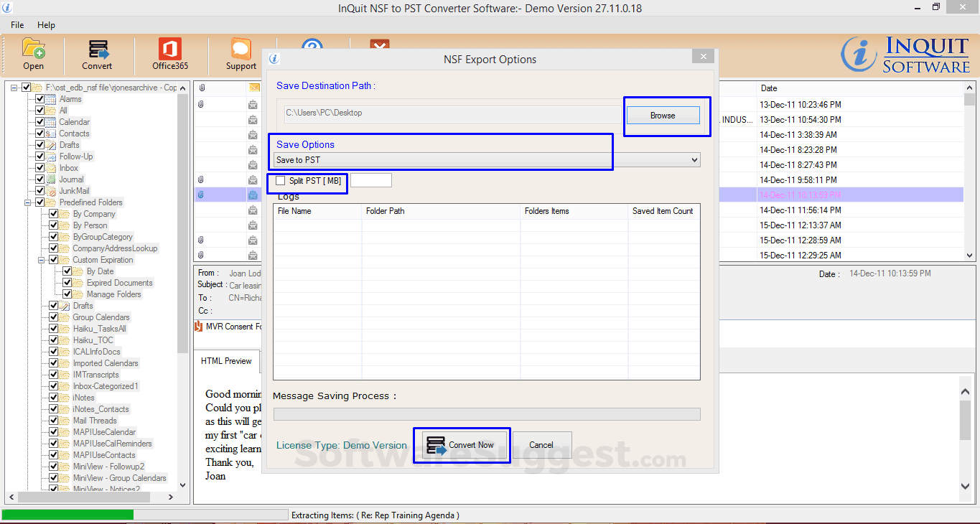This screenshot has height=524, width=980.
Task: Toggle the root NSF file checkbox
Action: (x=27, y=88)
